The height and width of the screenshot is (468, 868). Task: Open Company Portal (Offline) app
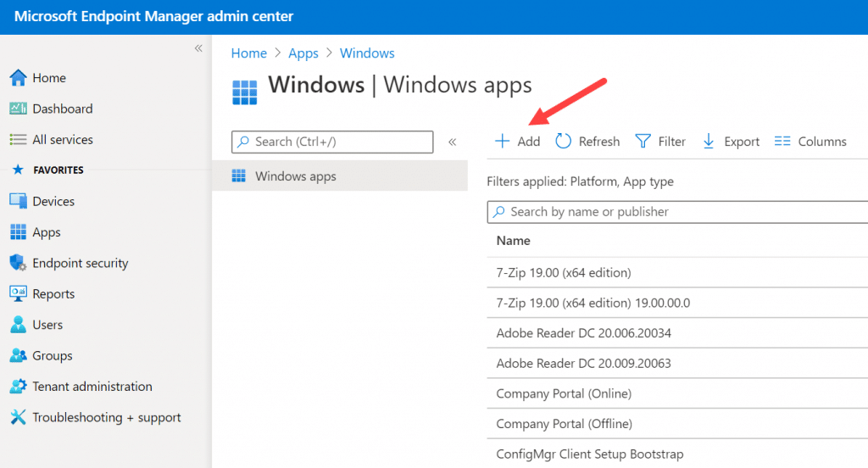(x=564, y=424)
